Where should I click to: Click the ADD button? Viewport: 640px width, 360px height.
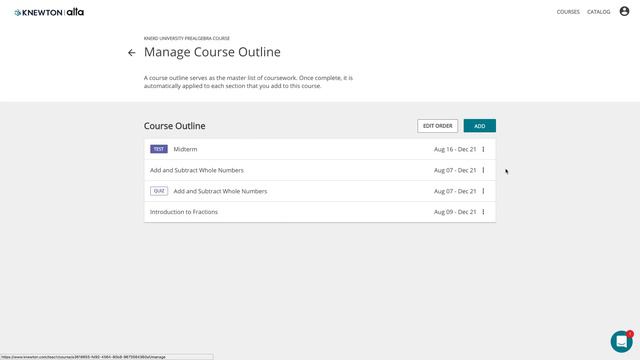480,126
